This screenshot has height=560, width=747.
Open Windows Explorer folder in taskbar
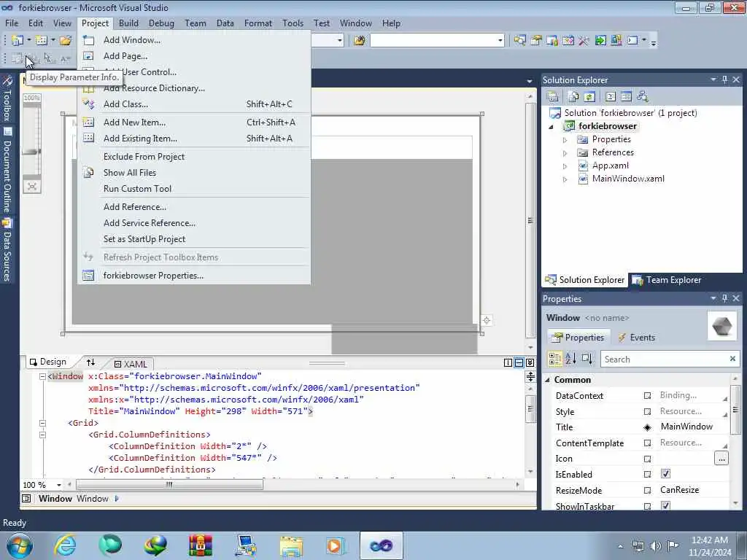[291, 545]
